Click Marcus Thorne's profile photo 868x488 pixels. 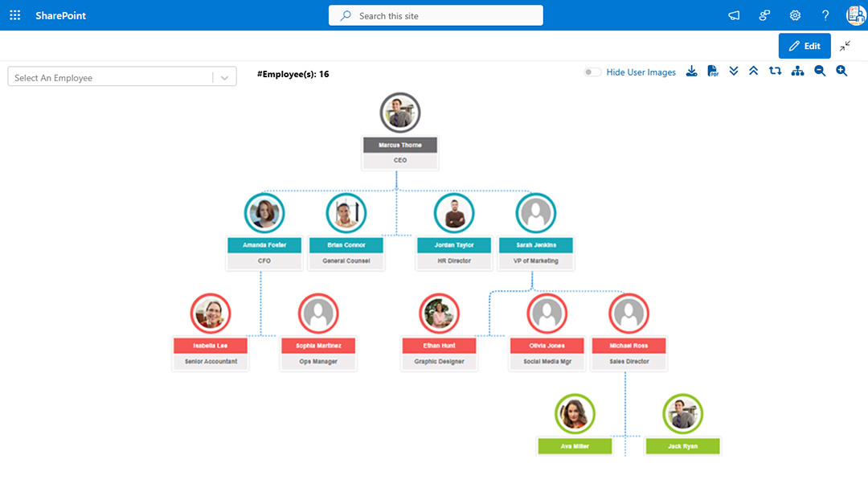coord(399,112)
